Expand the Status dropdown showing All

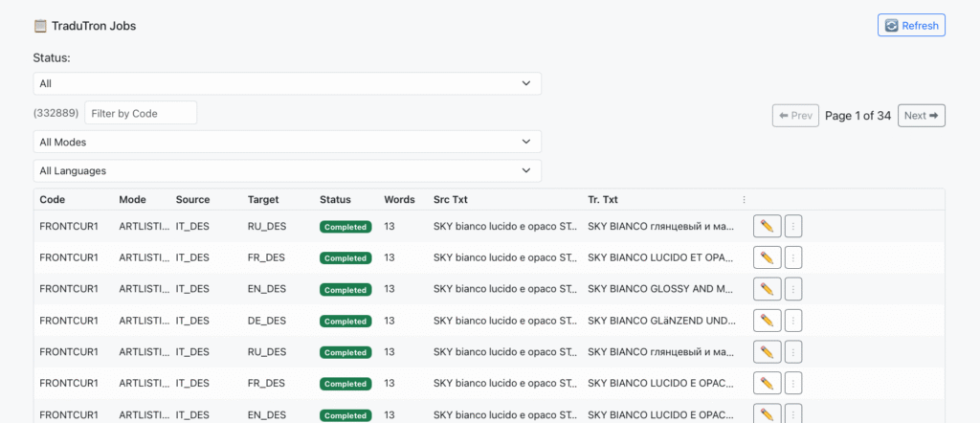coord(287,83)
